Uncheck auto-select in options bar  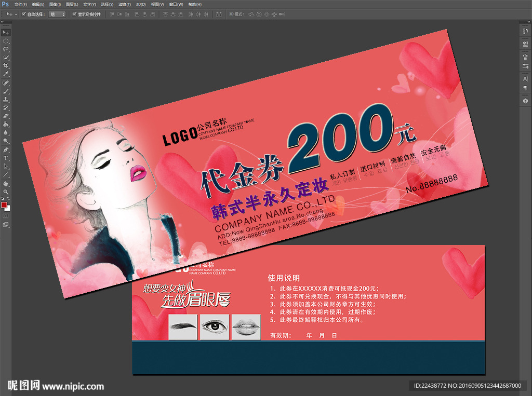click(x=23, y=16)
